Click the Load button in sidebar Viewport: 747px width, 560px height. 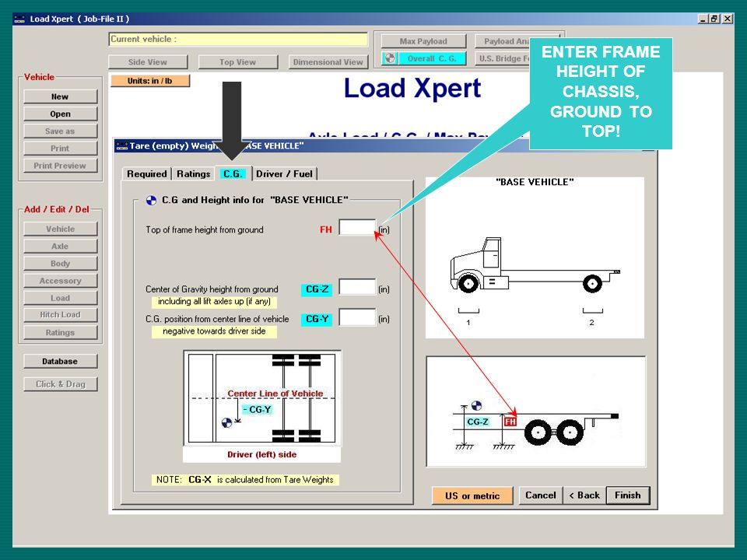tap(60, 298)
